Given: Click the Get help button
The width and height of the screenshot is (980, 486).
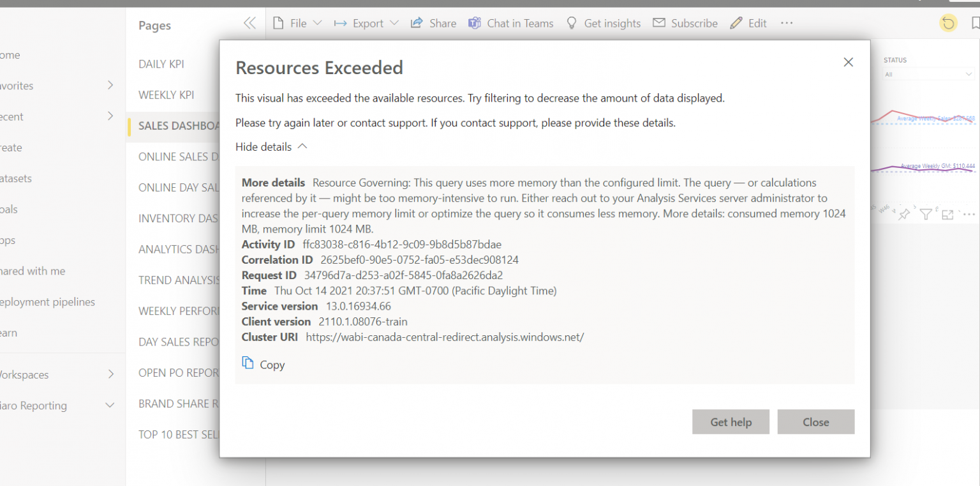Looking at the screenshot, I should 731,421.
